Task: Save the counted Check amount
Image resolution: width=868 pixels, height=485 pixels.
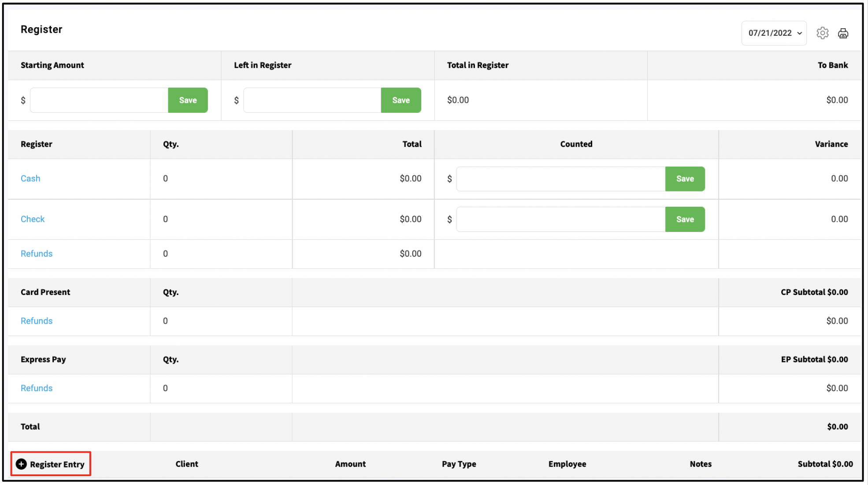Action: [685, 219]
